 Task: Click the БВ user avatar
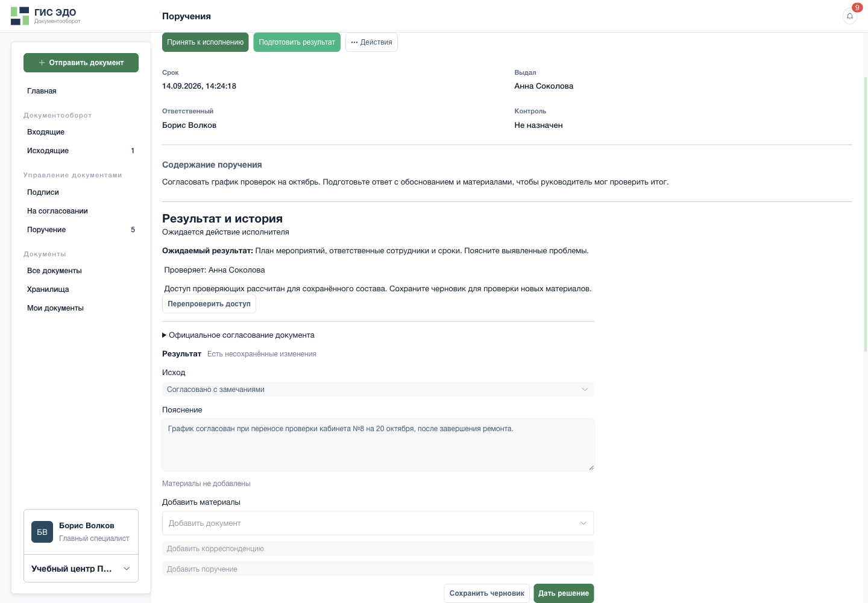click(42, 532)
